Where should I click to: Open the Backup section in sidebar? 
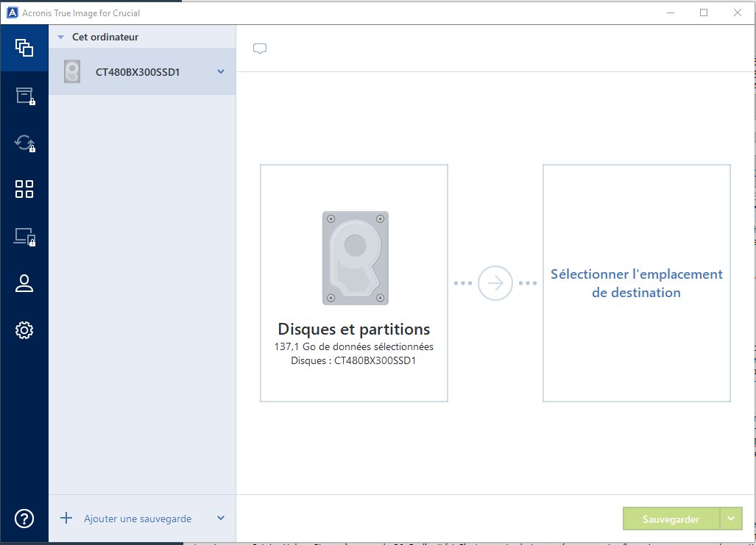[x=24, y=49]
